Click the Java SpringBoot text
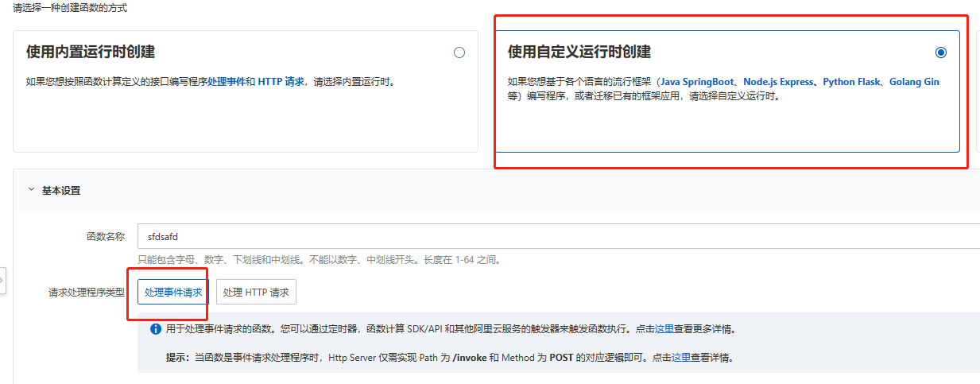980x384 pixels. [x=697, y=82]
